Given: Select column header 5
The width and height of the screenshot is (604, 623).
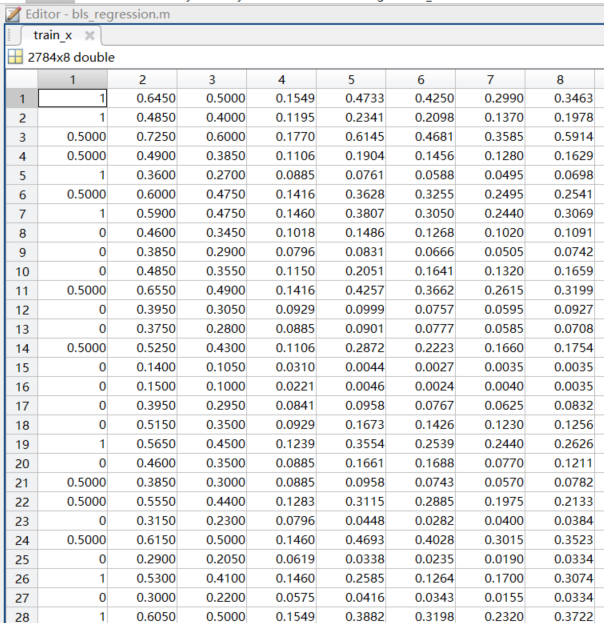Looking at the screenshot, I should pos(351,79).
